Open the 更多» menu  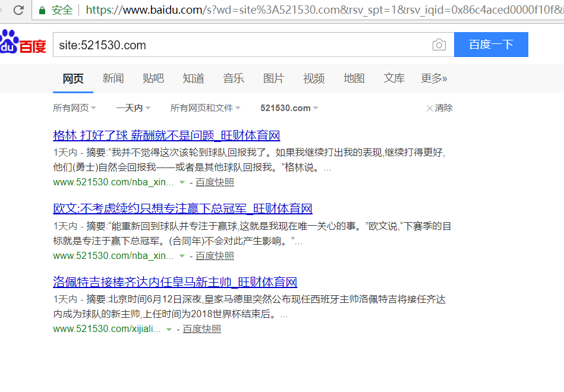(x=434, y=78)
